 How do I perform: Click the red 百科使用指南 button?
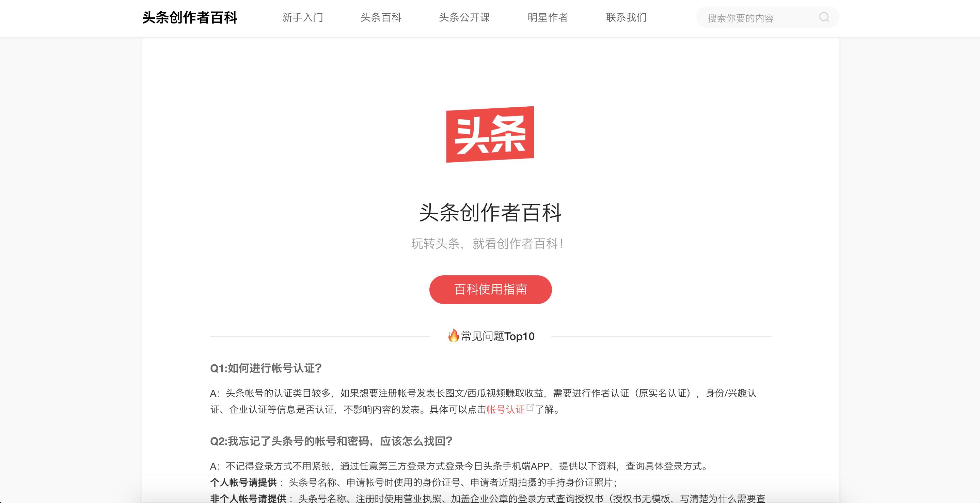tap(490, 289)
